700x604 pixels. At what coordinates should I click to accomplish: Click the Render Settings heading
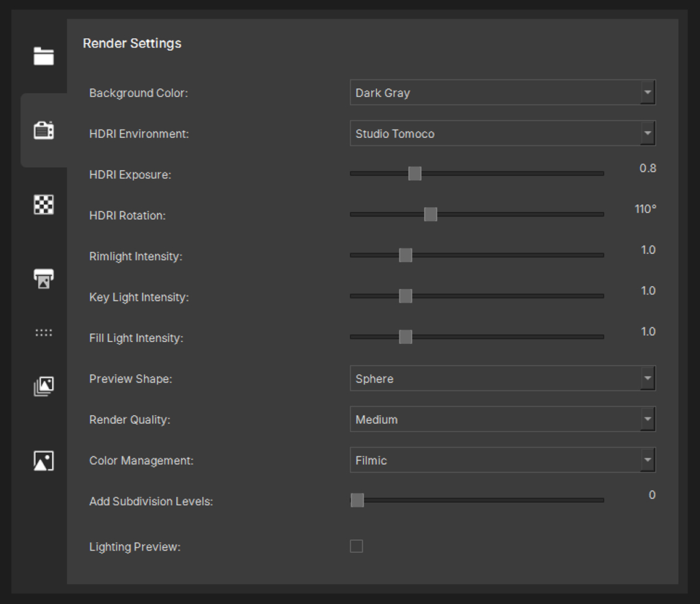pos(132,43)
